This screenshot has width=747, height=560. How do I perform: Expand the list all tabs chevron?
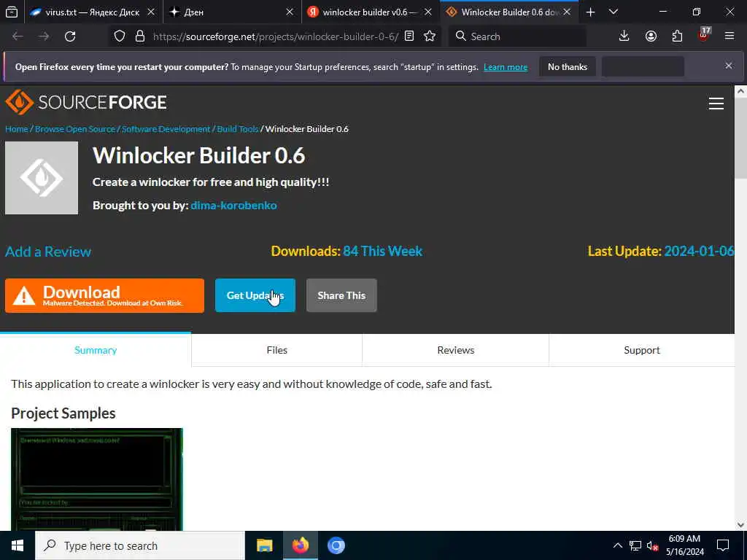[x=614, y=12]
